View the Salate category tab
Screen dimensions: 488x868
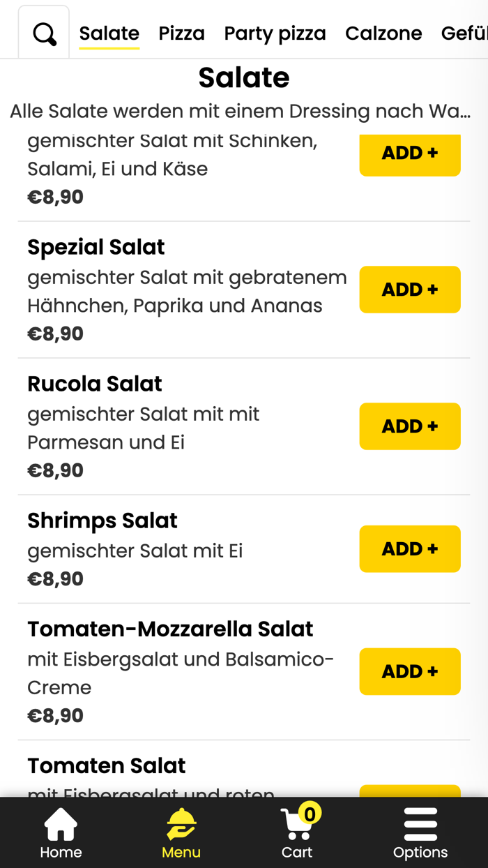[x=109, y=33]
